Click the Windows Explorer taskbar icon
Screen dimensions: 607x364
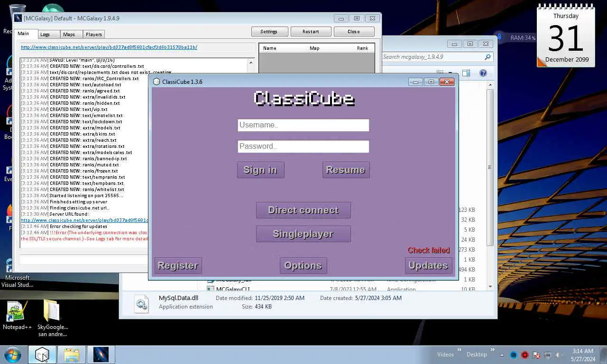(72, 355)
